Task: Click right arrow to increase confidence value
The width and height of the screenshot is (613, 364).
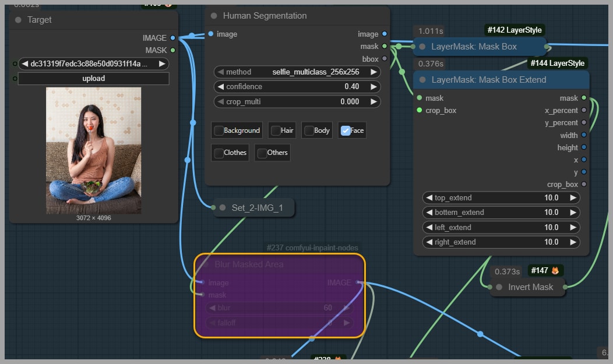Action: tap(374, 87)
